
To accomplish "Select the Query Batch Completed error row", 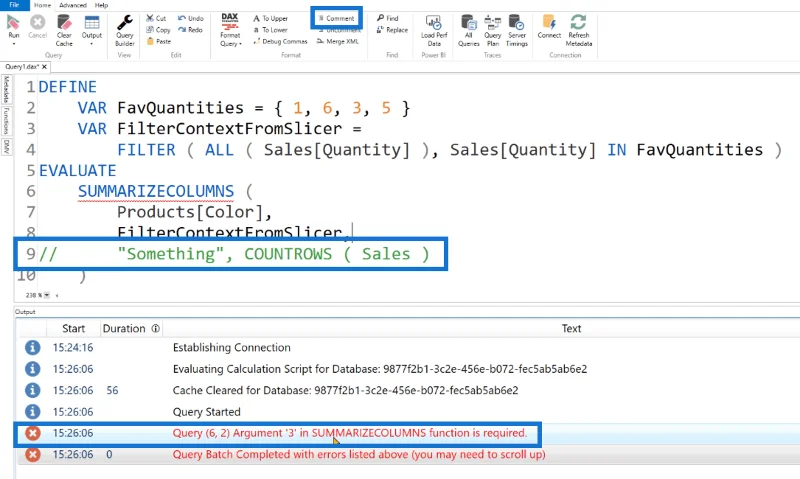I will click(x=408, y=455).
